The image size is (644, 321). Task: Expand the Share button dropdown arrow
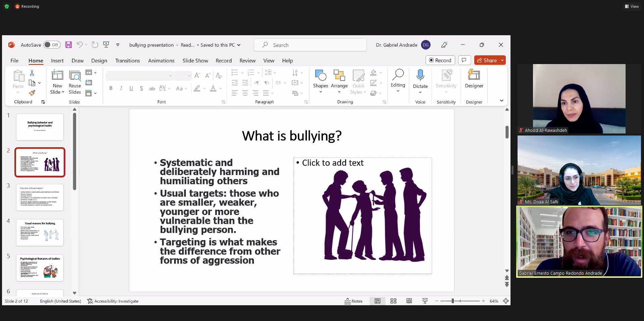click(x=502, y=60)
